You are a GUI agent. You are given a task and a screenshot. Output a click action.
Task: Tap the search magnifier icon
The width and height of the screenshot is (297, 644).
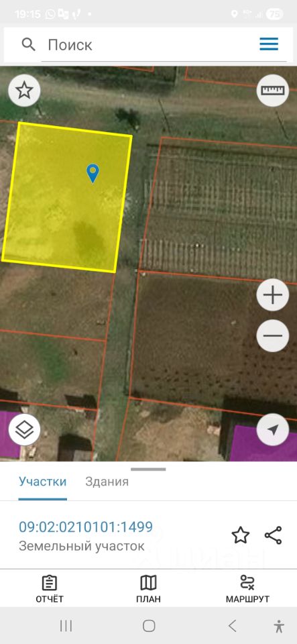pos(28,44)
